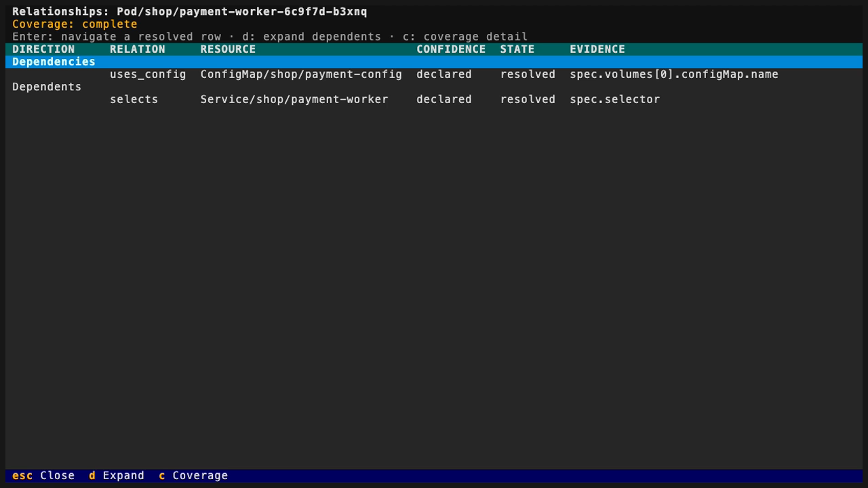Click the RESOURCE column header
Image resolution: width=868 pixels, height=488 pixels.
[x=228, y=49]
